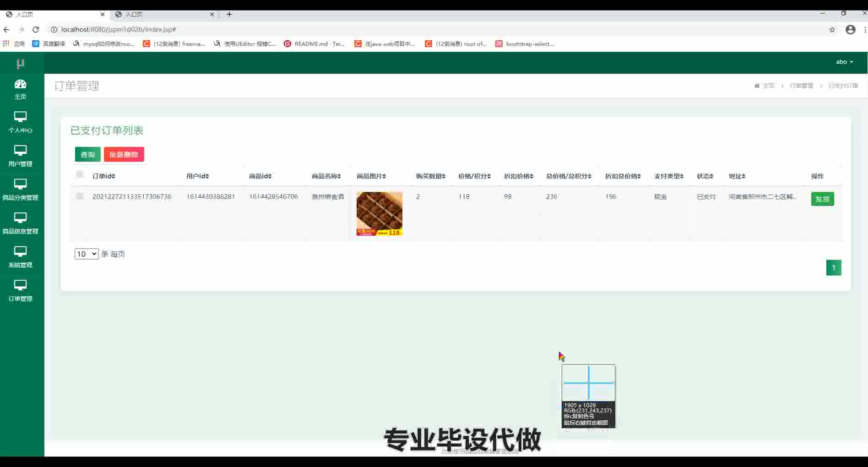The image size is (868, 467).
Task: Click the 订单管理 breadcrumb link
Action: click(802, 86)
